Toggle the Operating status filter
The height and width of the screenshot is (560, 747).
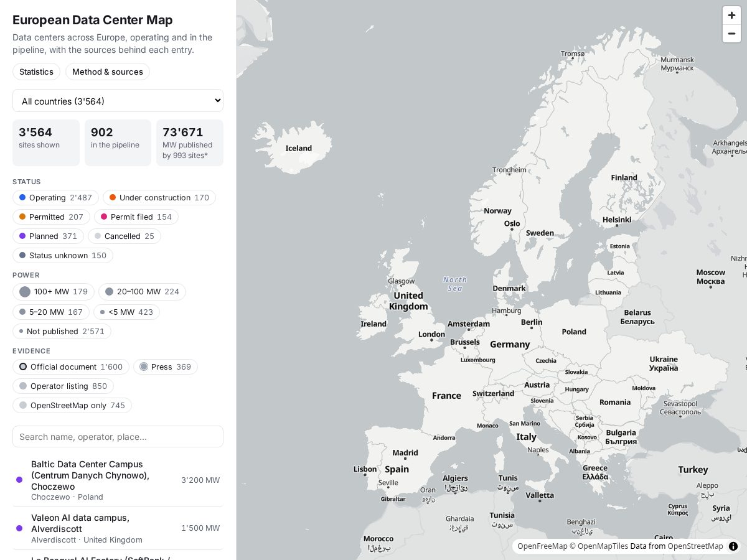(x=55, y=198)
